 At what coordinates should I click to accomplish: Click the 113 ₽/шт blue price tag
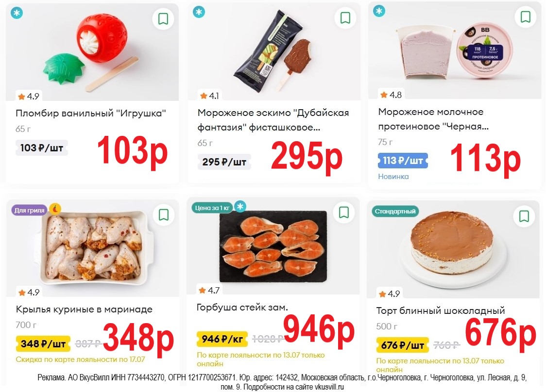pyautogui.click(x=403, y=161)
